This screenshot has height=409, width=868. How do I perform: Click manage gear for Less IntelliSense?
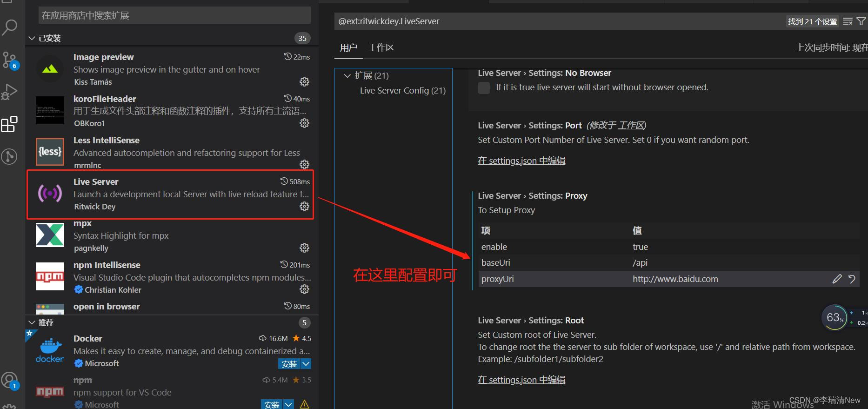(304, 165)
